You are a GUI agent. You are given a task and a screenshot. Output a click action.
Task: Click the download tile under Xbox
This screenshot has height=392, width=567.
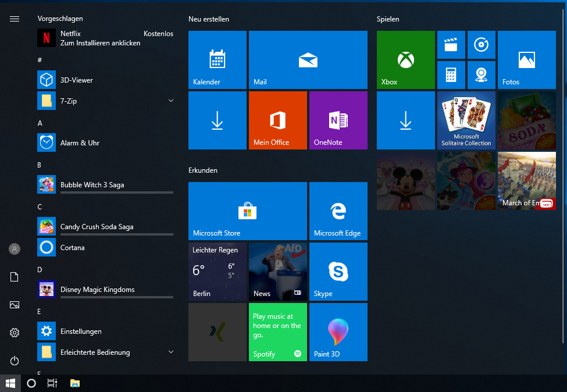406,120
